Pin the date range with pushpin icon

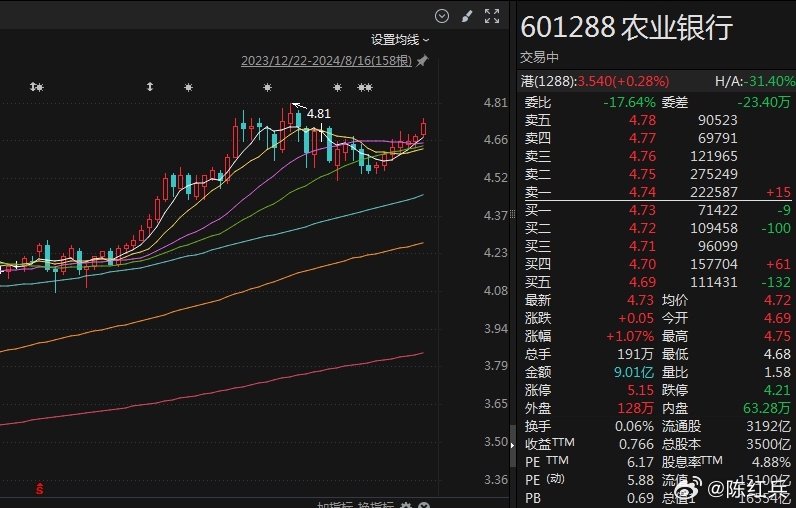point(422,61)
